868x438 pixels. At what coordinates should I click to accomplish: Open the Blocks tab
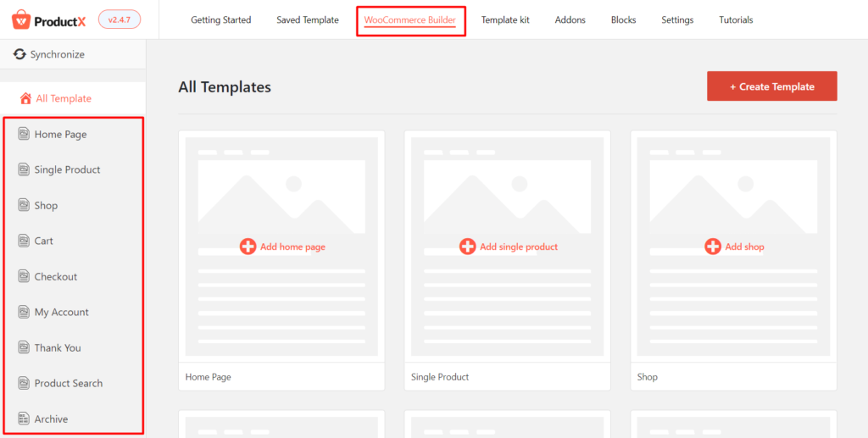coord(623,20)
